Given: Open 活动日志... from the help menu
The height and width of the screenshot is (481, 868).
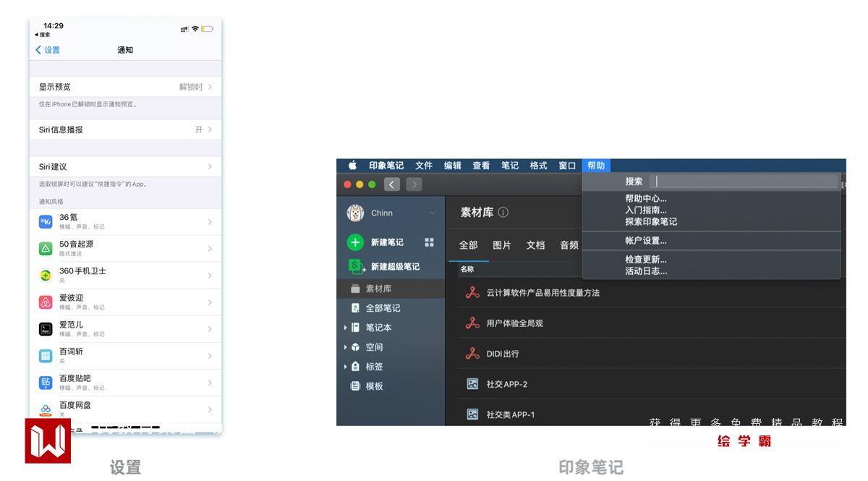Looking at the screenshot, I should pos(646,271).
